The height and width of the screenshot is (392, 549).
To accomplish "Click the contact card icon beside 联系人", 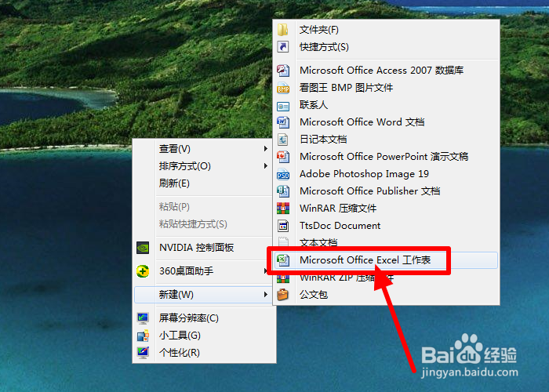I will 283,105.
